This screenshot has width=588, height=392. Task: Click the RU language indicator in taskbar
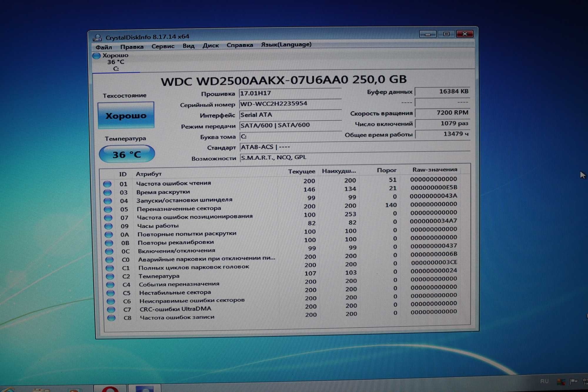[544, 381]
